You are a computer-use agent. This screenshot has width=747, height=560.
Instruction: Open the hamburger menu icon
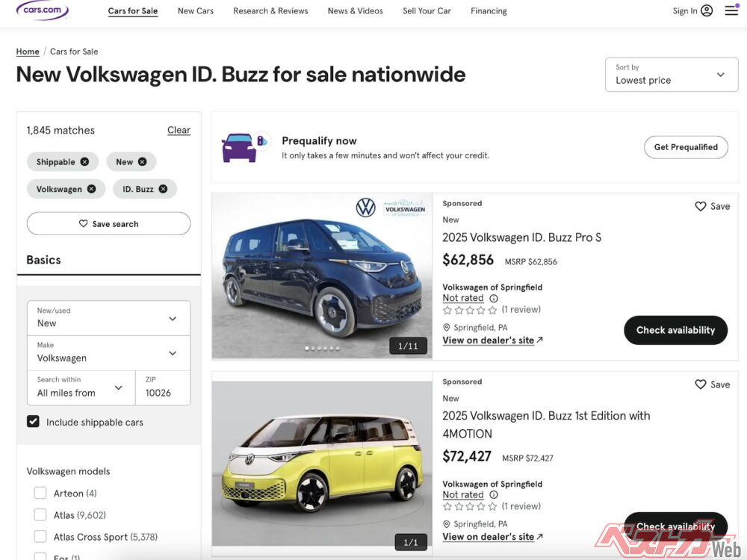coord(731,10)
